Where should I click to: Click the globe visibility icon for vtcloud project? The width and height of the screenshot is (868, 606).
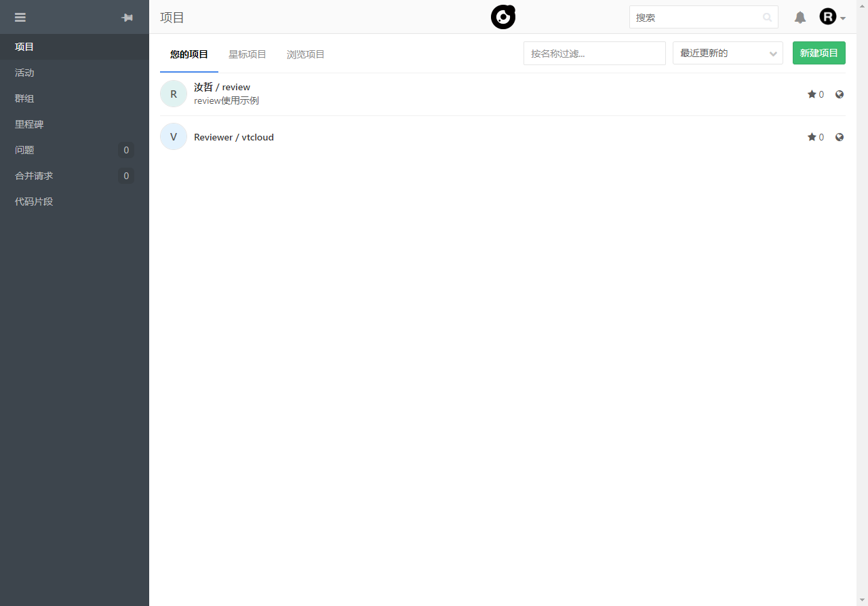point(840,137)
